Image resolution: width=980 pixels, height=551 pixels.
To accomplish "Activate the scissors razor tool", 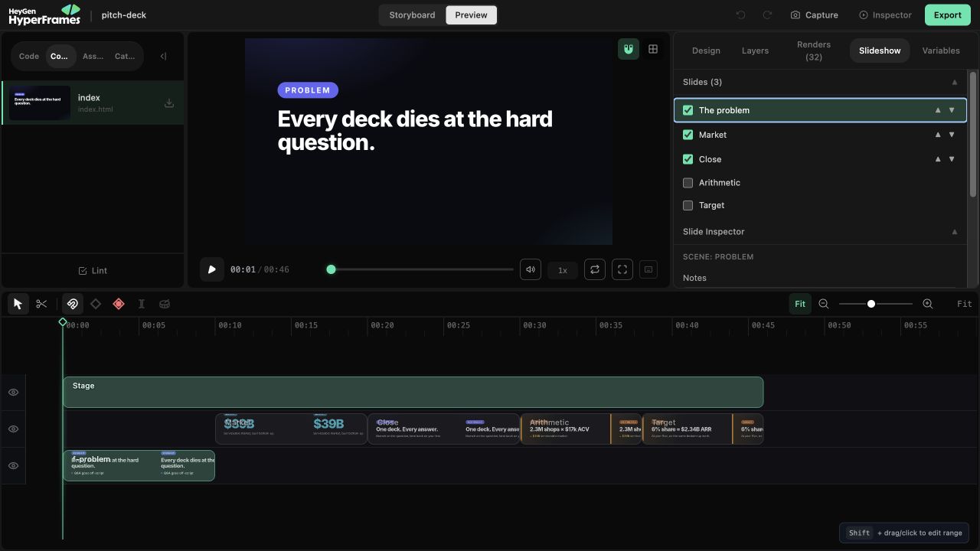I will point(41,304).
